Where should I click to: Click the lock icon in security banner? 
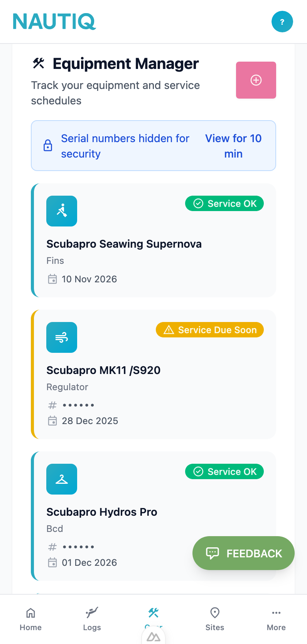pos(48,146)
